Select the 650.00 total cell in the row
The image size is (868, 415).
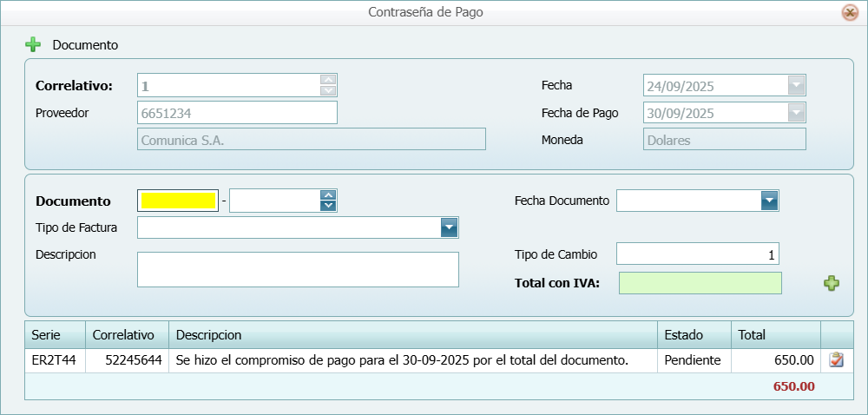tap(775, 360)
